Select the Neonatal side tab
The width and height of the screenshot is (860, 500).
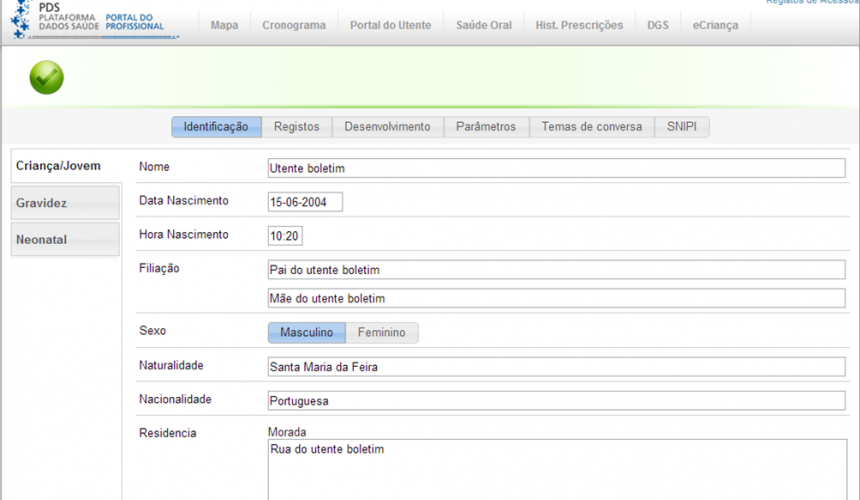click(x=65, y=240)
